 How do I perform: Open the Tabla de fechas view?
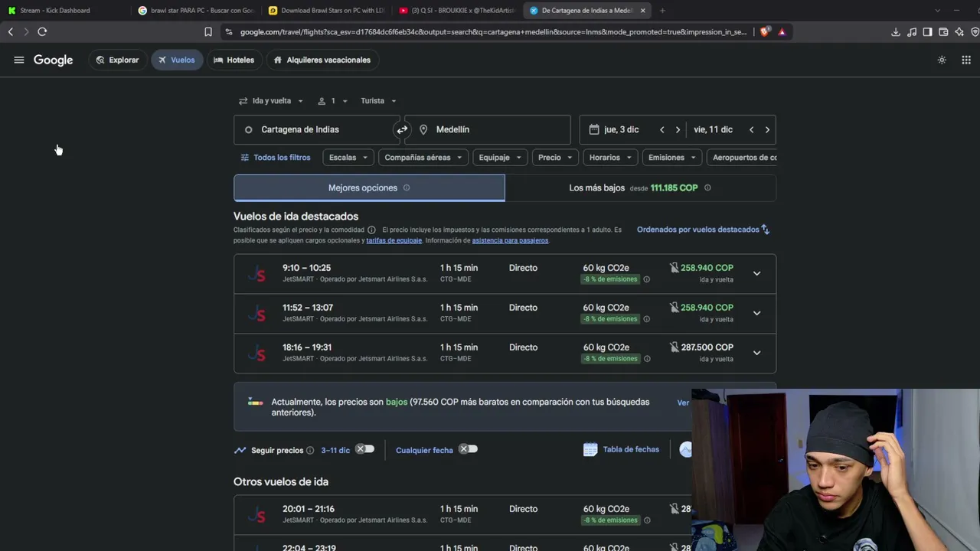click(621, 449)
